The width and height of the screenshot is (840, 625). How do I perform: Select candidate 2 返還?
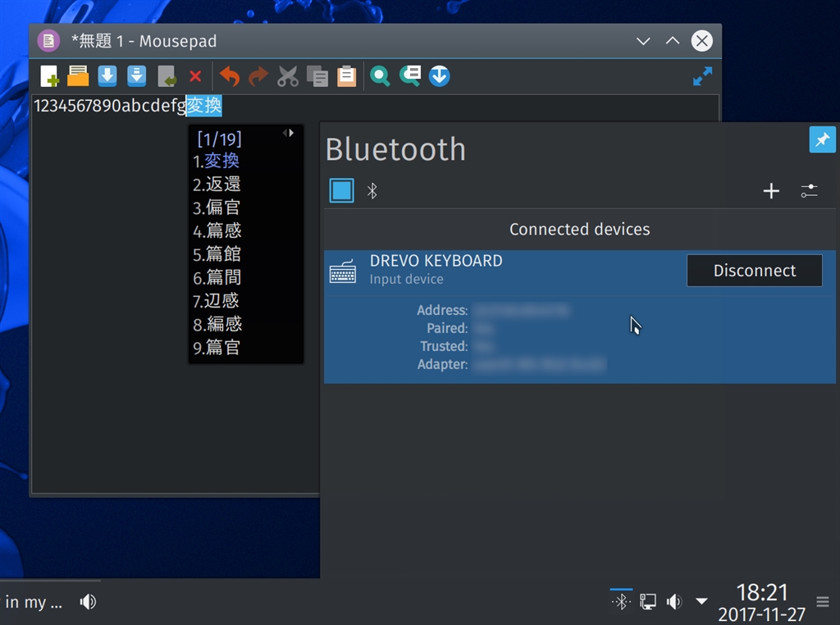(217, 185)
